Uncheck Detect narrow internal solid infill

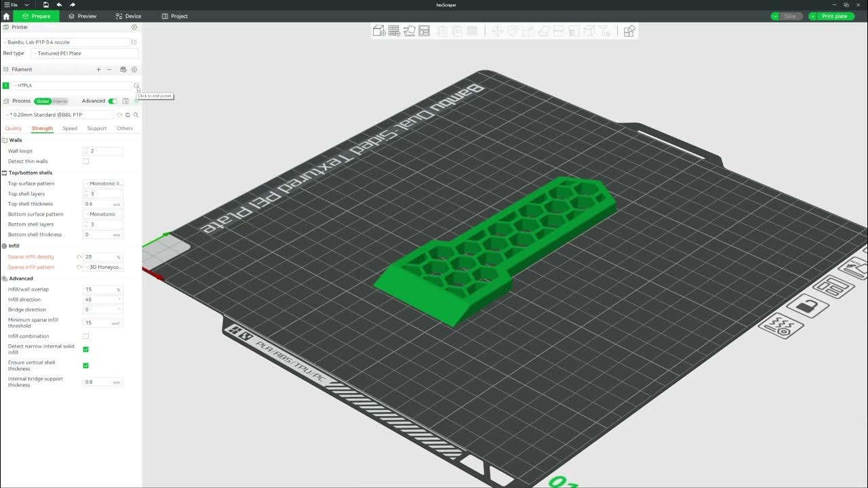[85, 349]
